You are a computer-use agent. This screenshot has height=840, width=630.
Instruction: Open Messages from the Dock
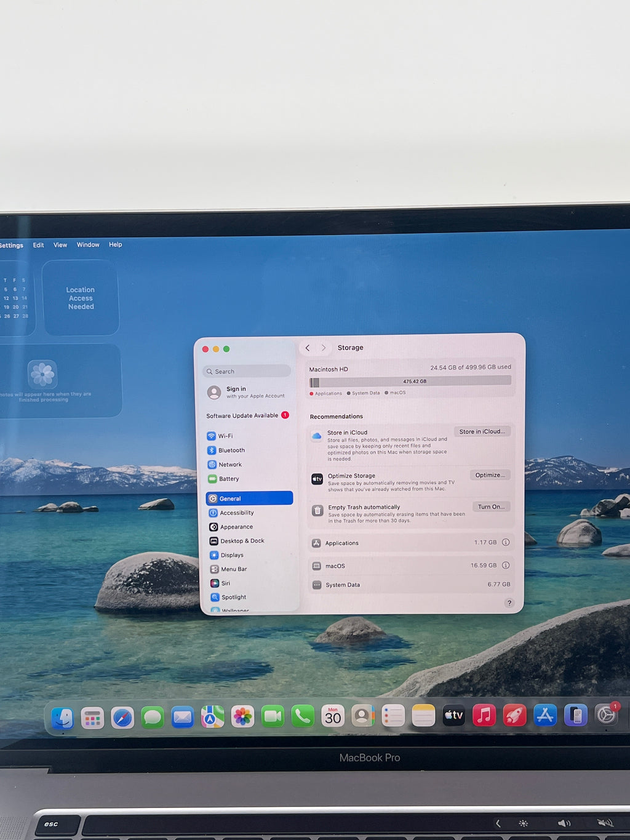pyautogui.click(x=153, y=718)
